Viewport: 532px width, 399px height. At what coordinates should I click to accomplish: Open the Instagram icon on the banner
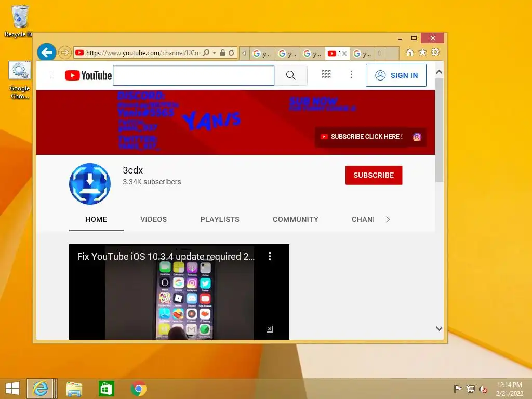pyautogui.click(x=417, y=137)
